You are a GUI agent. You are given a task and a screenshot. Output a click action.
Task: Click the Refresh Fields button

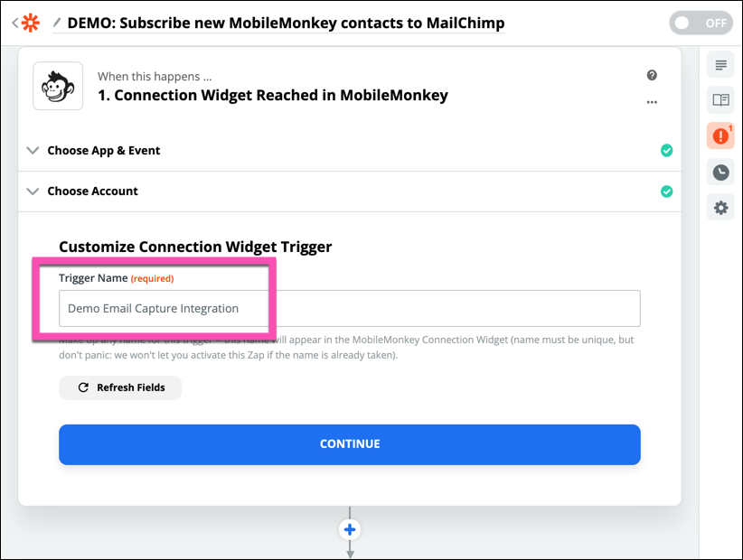[120, 387]
